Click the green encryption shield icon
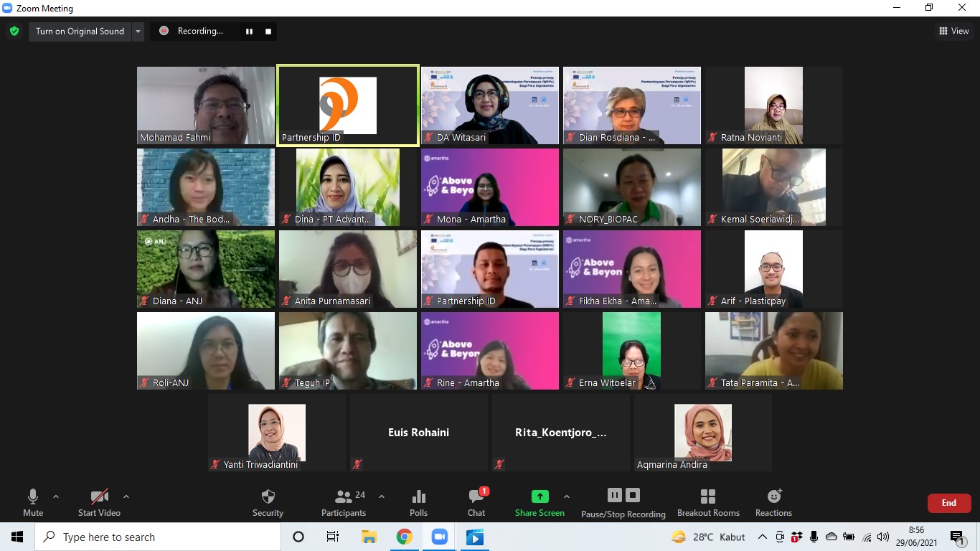The height and width of the screenshot is (551, 980). 14,31
